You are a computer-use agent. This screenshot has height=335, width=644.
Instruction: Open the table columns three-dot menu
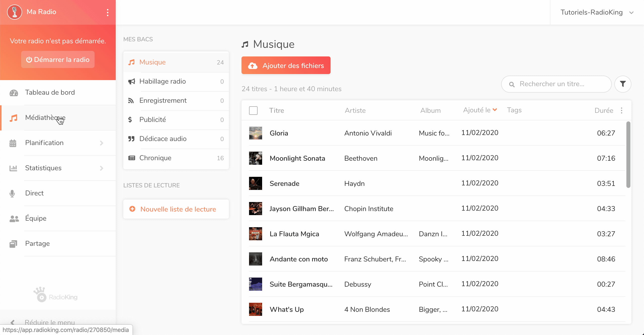pyautogui.click(x=622, y=111)
